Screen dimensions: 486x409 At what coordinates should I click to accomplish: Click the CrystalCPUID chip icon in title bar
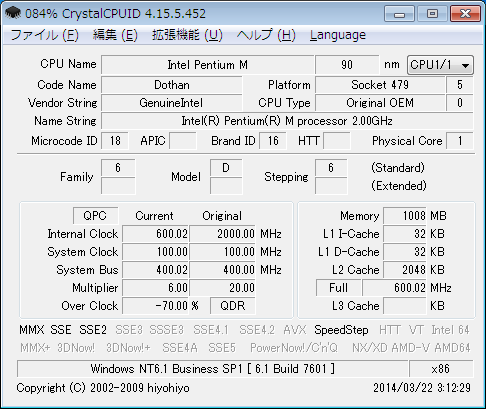click(13, 13)
